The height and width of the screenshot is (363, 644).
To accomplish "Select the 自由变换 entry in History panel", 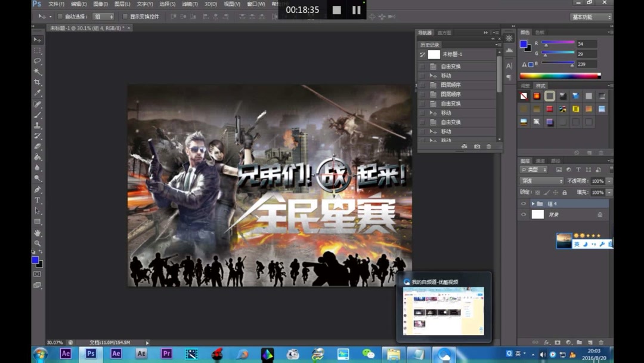I will pyautogui.click(x=450, y=66).
